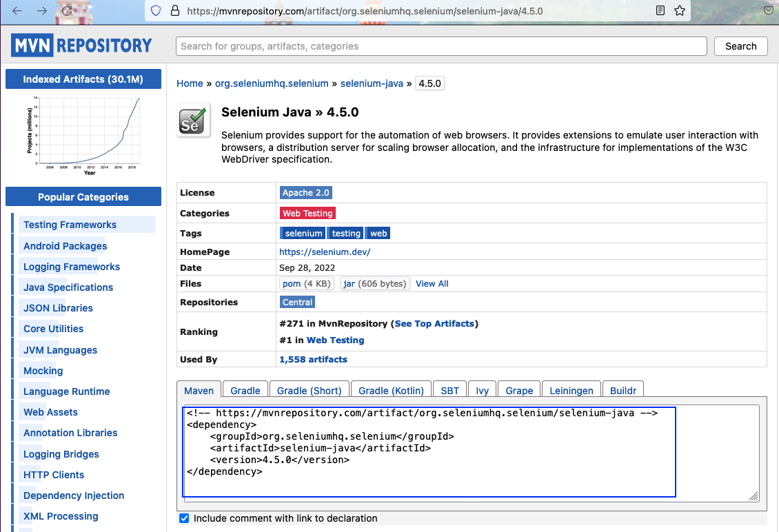Open the Home breadcrumb link
This screenshot has height=532, width=779.
pyautogui.click(x=190, y=83)
